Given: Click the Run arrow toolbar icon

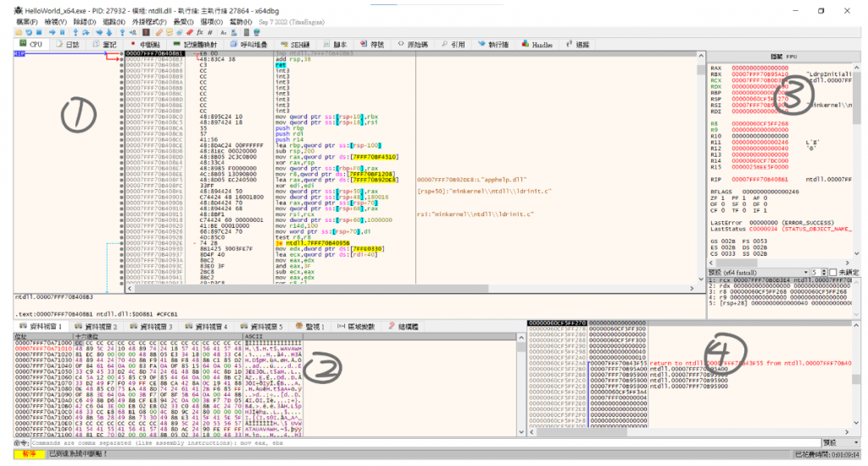Looking at the screenshot, I should tap(53, 31).
